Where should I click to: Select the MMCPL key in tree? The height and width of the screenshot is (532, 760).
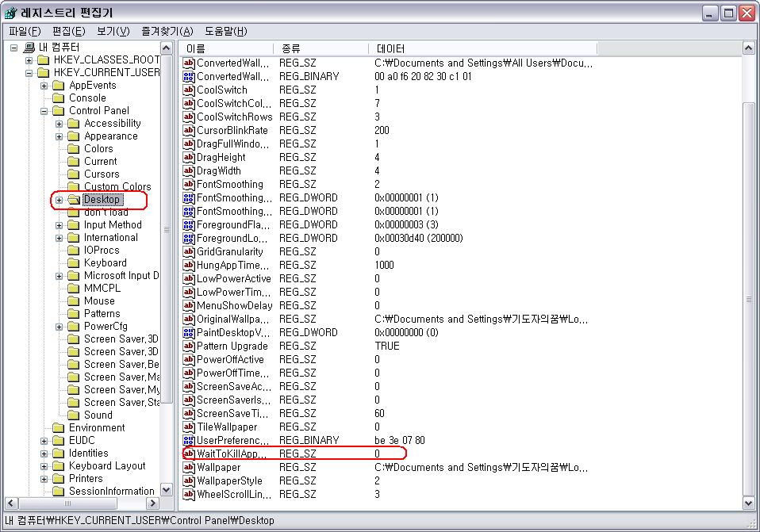point(102,289)
